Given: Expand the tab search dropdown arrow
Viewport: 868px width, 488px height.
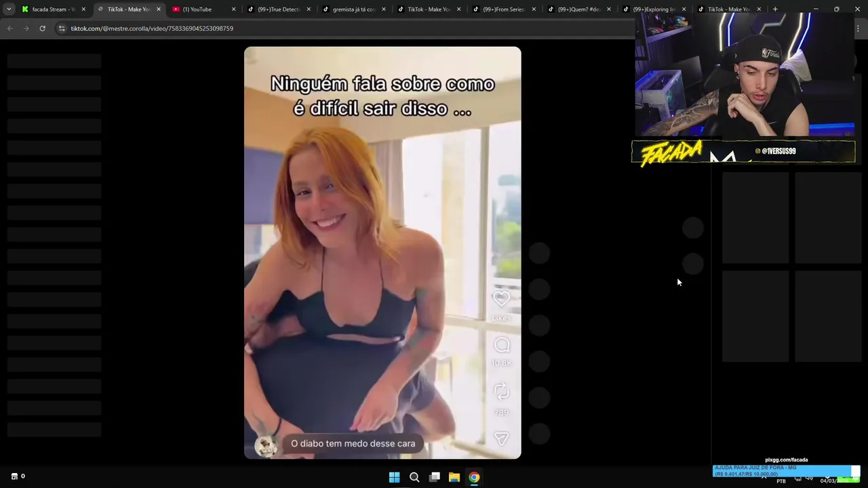Looking at the screenshot, I should 9,9.
